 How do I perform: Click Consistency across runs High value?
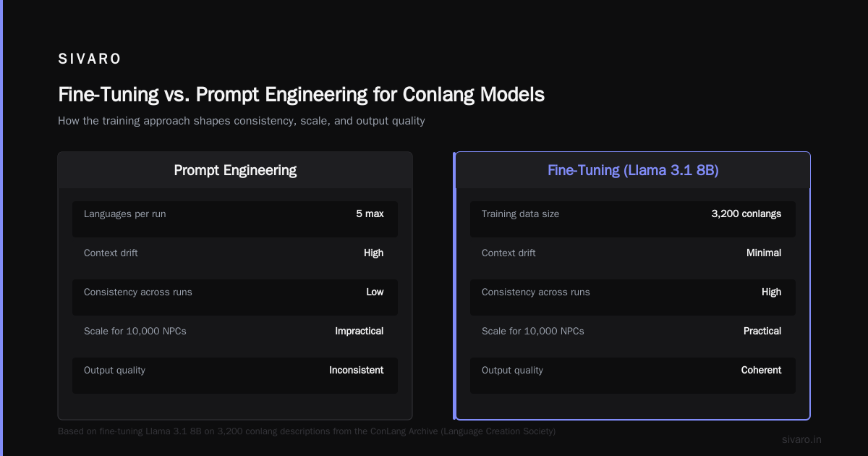pyautogui.click(x=771, y=292)
